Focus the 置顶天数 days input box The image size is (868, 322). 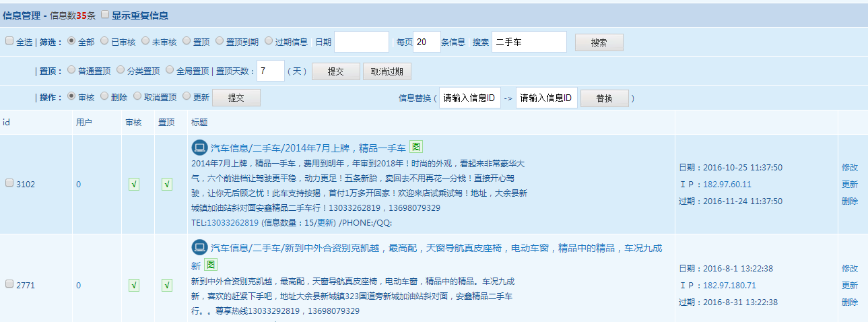(270, 71)
